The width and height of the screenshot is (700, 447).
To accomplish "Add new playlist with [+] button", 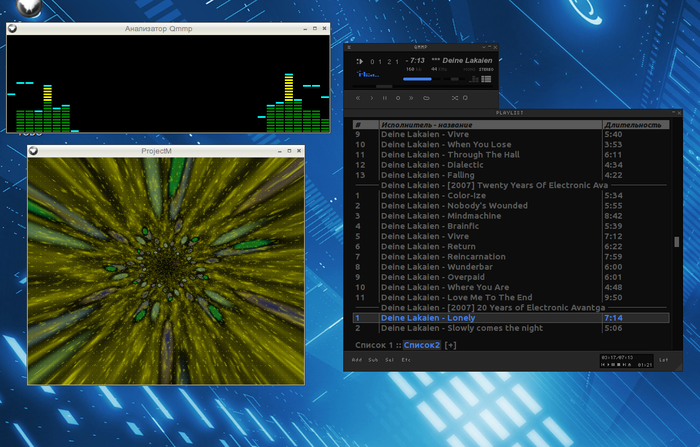I will 451,344.
